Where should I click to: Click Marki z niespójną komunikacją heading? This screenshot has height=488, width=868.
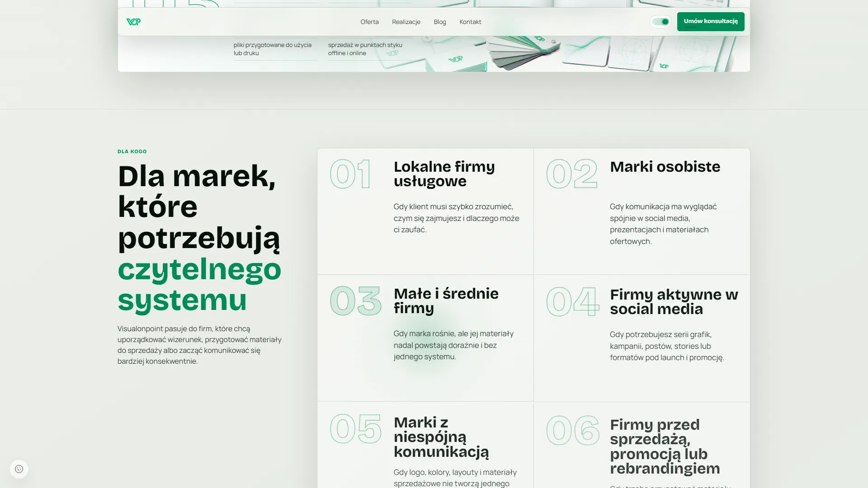[x=441, y=436]
